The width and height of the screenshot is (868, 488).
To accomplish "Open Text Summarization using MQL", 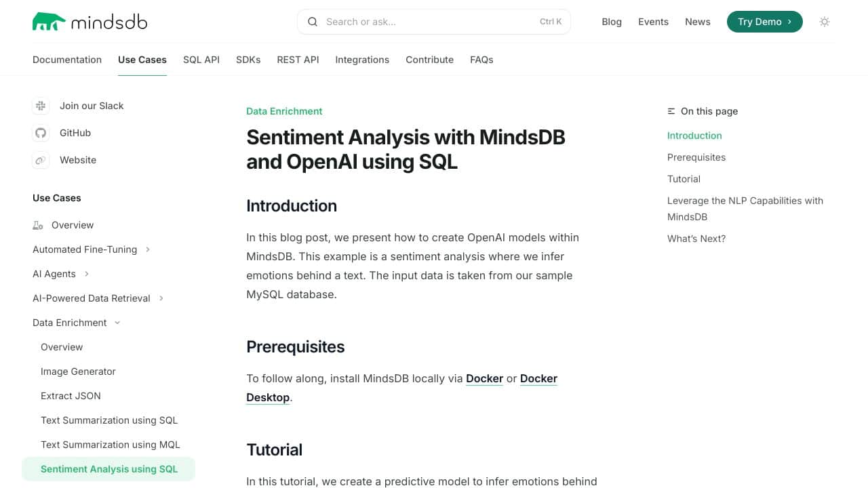I will [111, 445].
